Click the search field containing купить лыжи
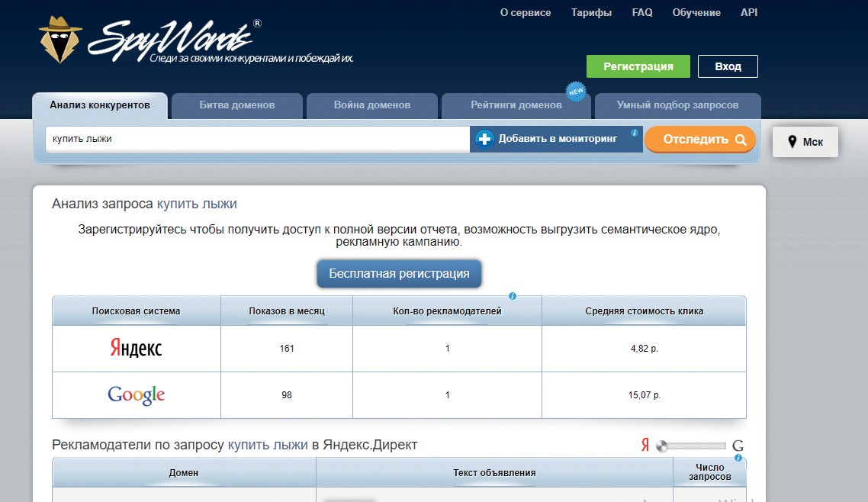The width and height of the screenshot is (868, 502). click(257, 139)
